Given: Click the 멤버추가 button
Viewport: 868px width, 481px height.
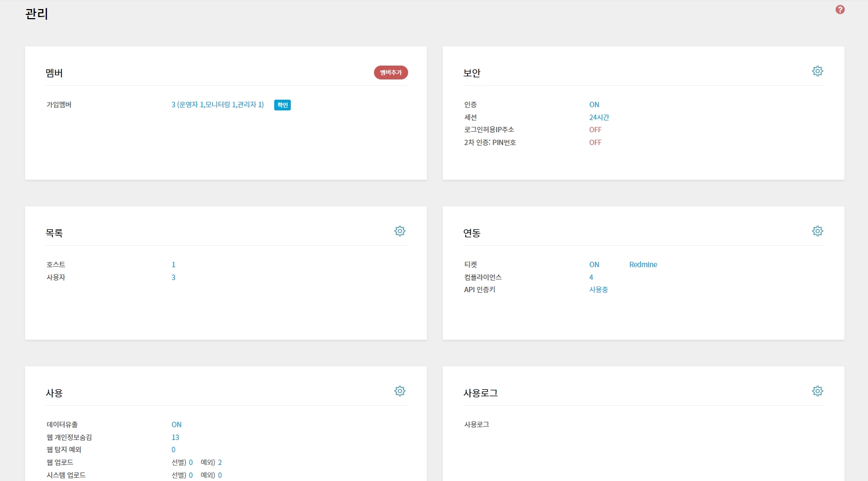Looking at the screenshot, I should pyautogui.click(x=391, y=73).
